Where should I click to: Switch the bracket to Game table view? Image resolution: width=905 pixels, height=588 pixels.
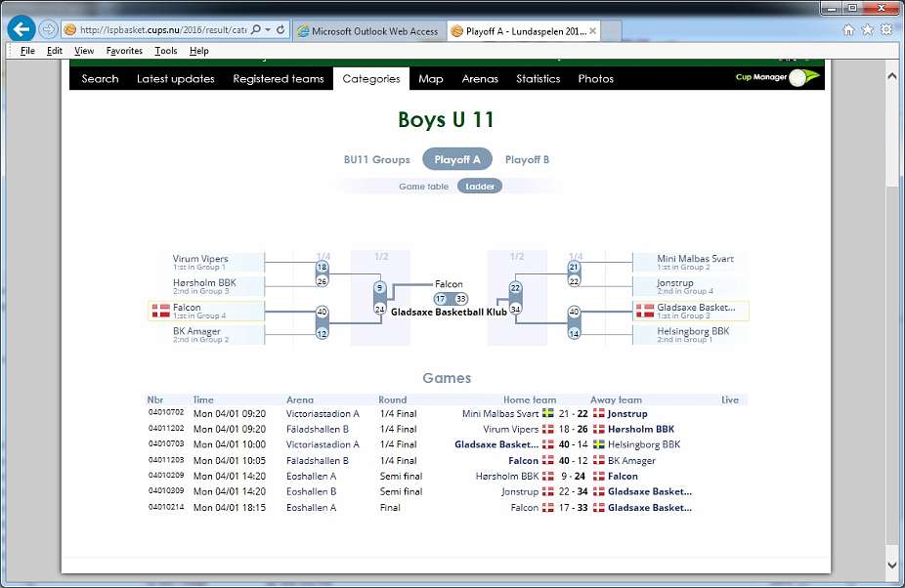click(423, 186)
